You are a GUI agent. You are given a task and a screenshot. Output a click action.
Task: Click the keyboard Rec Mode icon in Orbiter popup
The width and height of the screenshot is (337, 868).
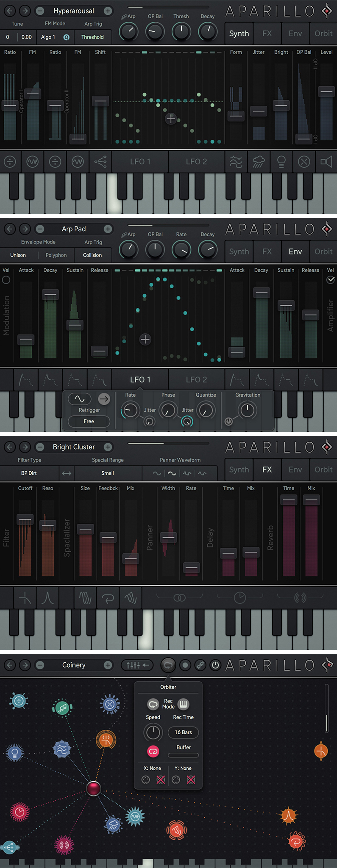click(183, 704)
